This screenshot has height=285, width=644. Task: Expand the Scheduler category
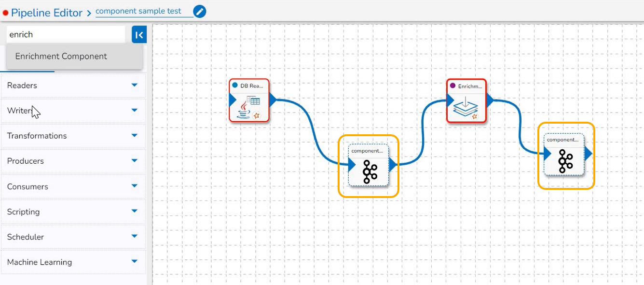[73, 237]
